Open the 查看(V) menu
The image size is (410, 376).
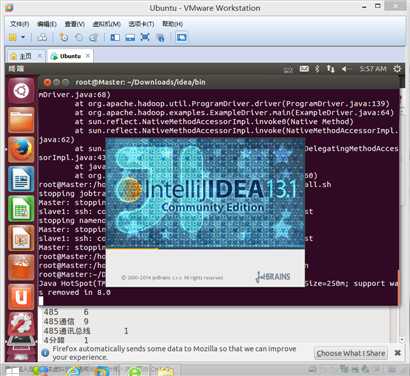coord(74,24)
